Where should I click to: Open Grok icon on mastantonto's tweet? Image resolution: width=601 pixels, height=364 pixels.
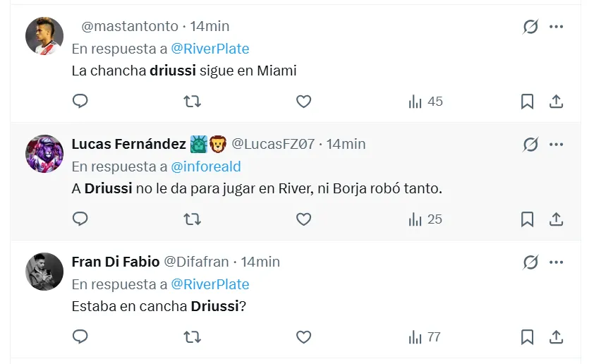(530, 27)
